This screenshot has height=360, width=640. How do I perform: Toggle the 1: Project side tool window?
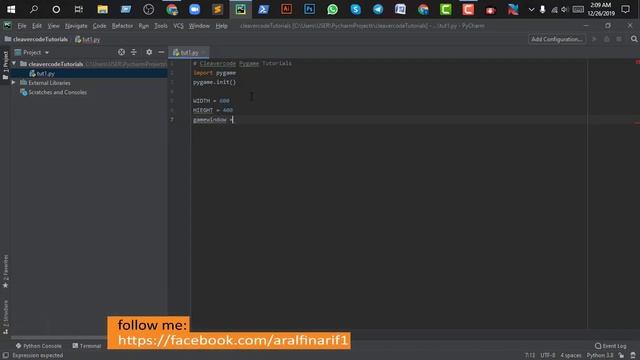(x=5, y=65)
